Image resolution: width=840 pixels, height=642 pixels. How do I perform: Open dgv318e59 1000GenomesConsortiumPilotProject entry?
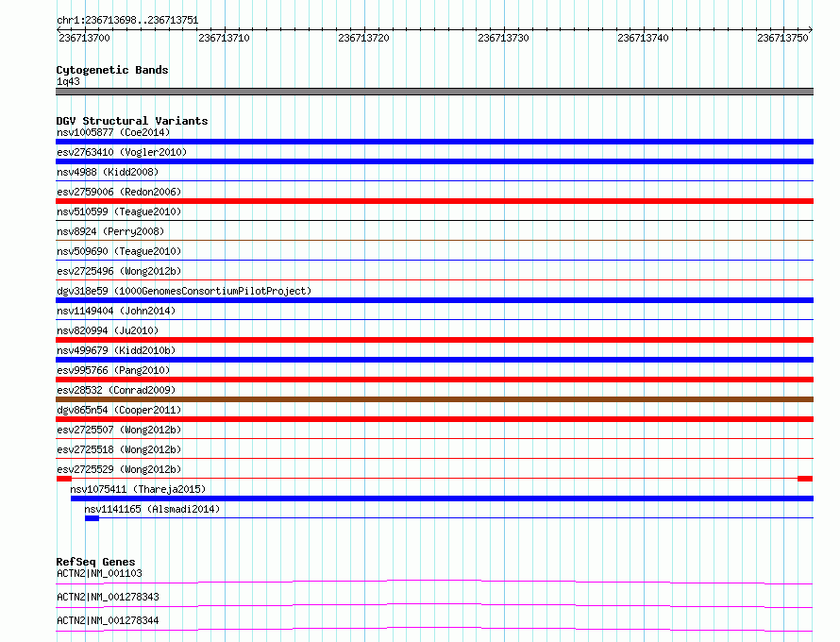pos(184,291)
